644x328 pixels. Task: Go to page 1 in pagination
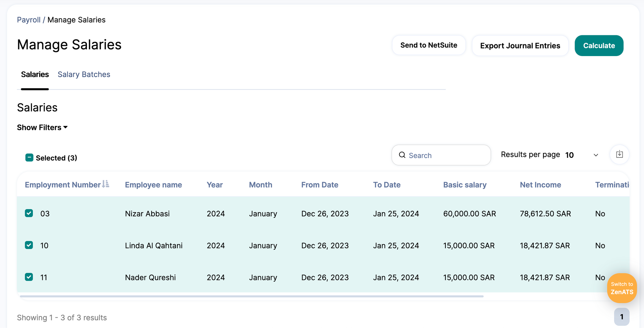622,317
